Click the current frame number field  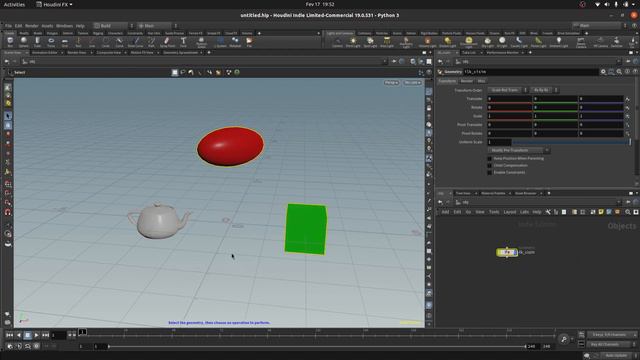tap(58, 335)
